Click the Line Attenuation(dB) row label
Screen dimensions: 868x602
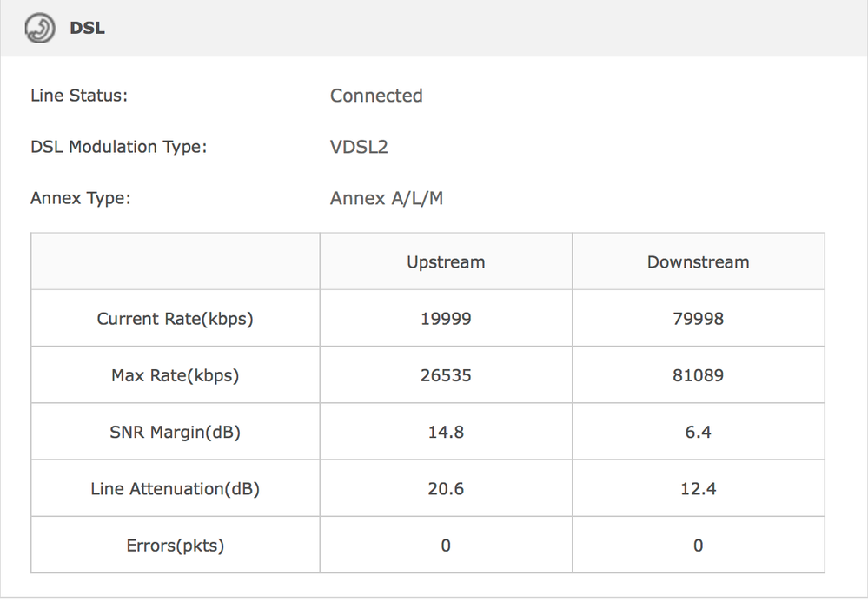pyautogui.click(x=175, y=489)
